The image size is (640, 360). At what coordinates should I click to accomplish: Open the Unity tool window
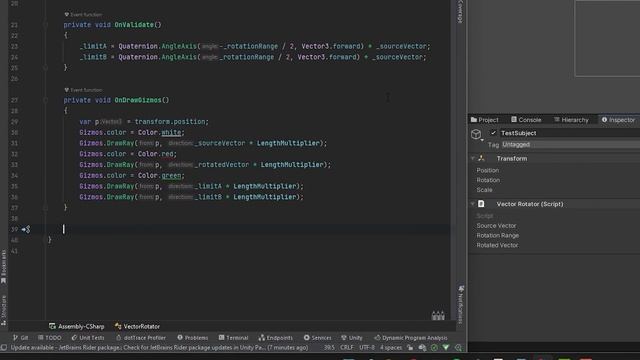coord(351,338)
